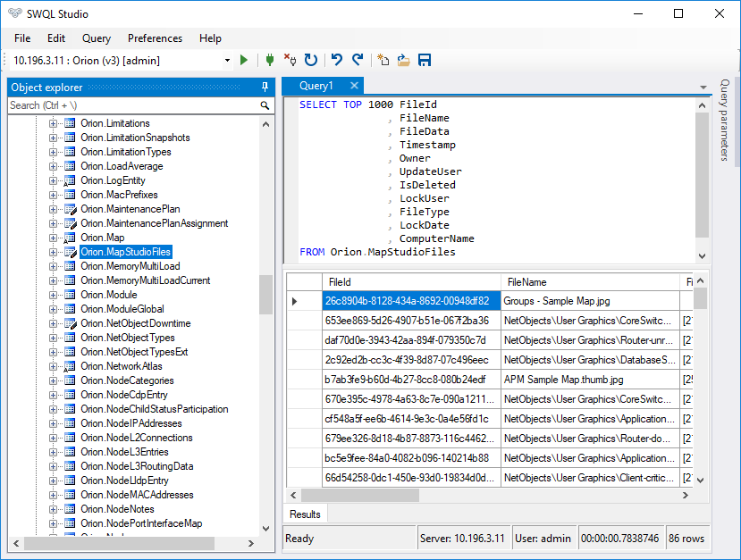Click FileId cell starting with 26c8904b
This screenshot has height=560, width=741.
coord(411,301)
